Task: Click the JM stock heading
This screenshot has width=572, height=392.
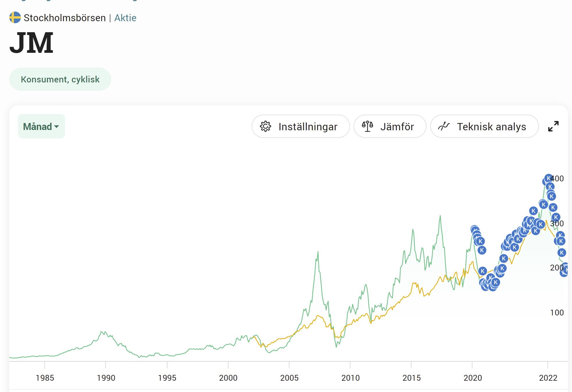Action: pyautogui.click(x=31, y=43)
